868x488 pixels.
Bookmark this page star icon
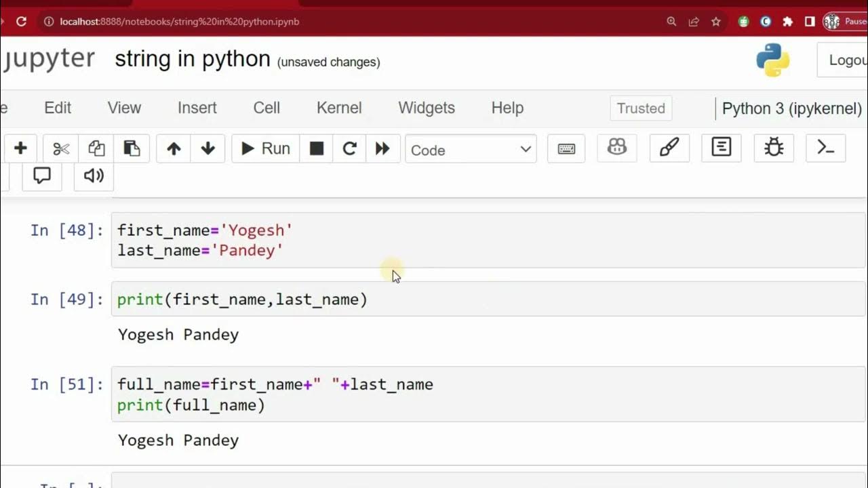(x=715, y=22)
